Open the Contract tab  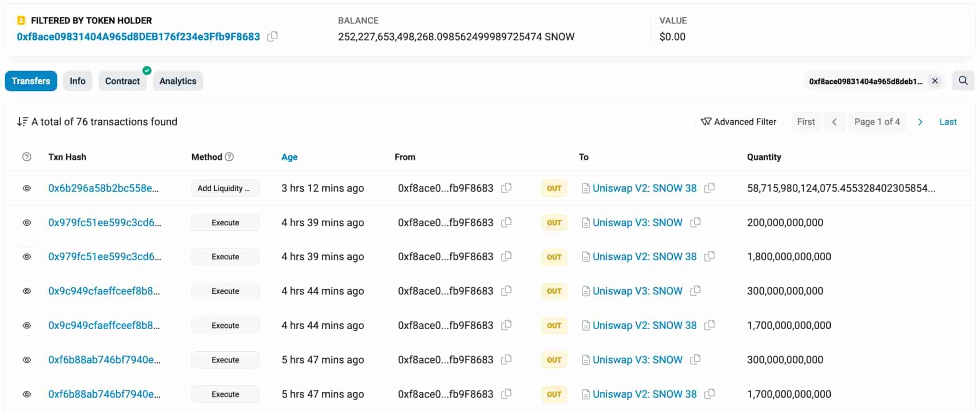point(122,81)
